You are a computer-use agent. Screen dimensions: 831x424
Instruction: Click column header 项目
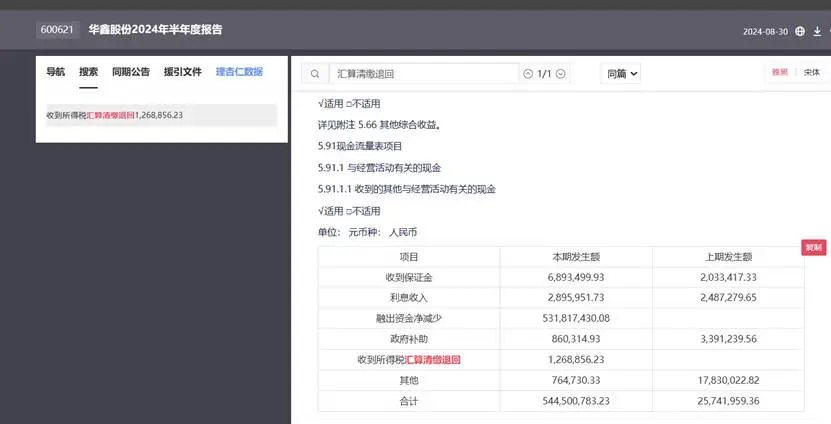point(409,257)
